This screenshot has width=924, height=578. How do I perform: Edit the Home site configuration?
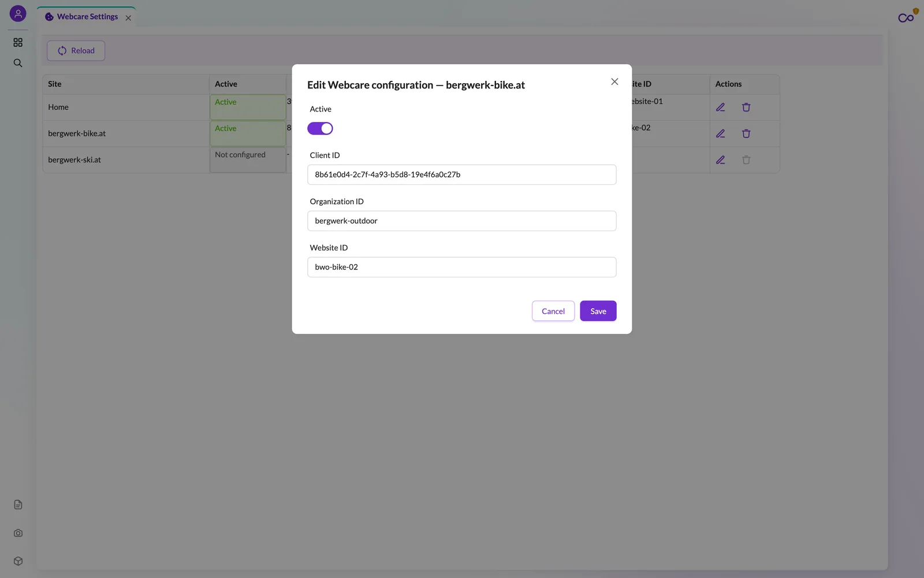tap(720, 107)
